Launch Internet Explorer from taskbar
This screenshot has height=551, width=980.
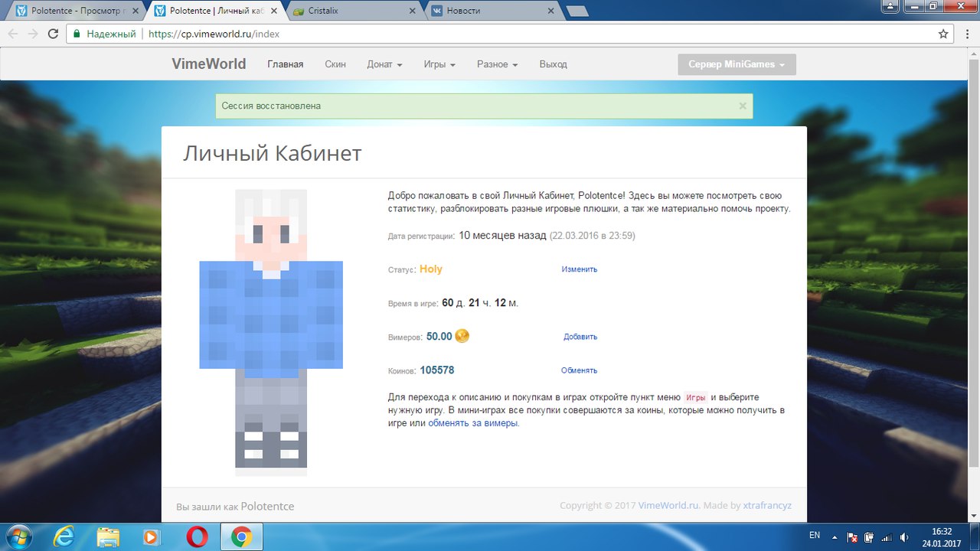pyautogui.click(x=65, y=537)
